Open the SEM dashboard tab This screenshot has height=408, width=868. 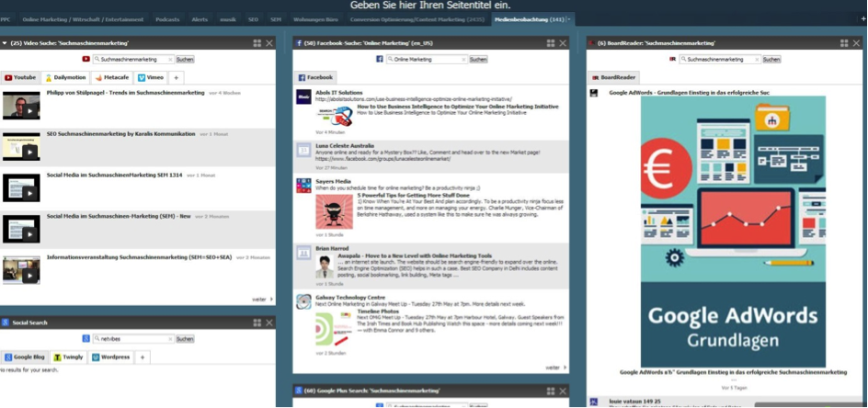pyautogui.click(x=276, y=19)
